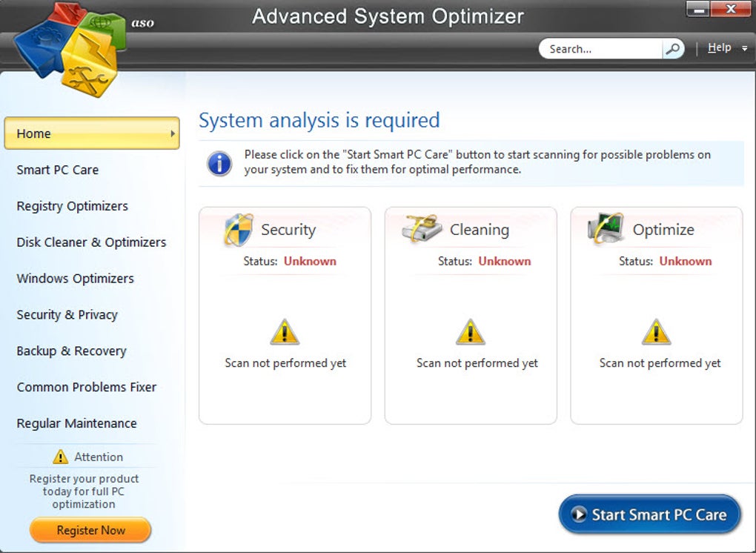Click the blue information icon
Screen dimensions: 756x553
pyautogui.click(x=219, y=163)
